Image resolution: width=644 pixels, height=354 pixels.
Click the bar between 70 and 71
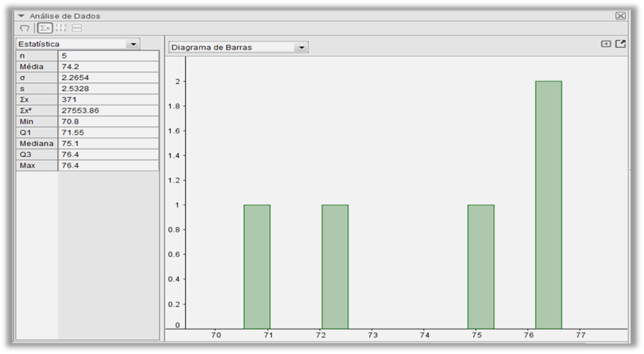pos(257,266)
